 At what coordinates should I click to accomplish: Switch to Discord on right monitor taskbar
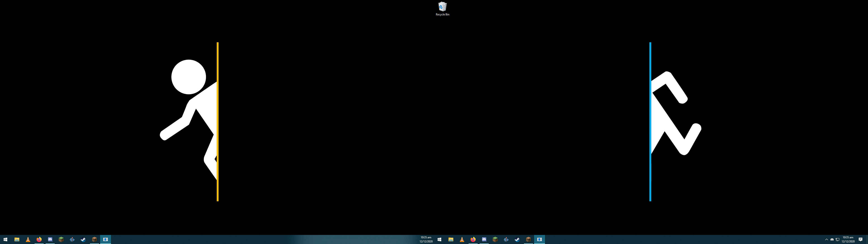pyautogui.click(x=484, y=240)
